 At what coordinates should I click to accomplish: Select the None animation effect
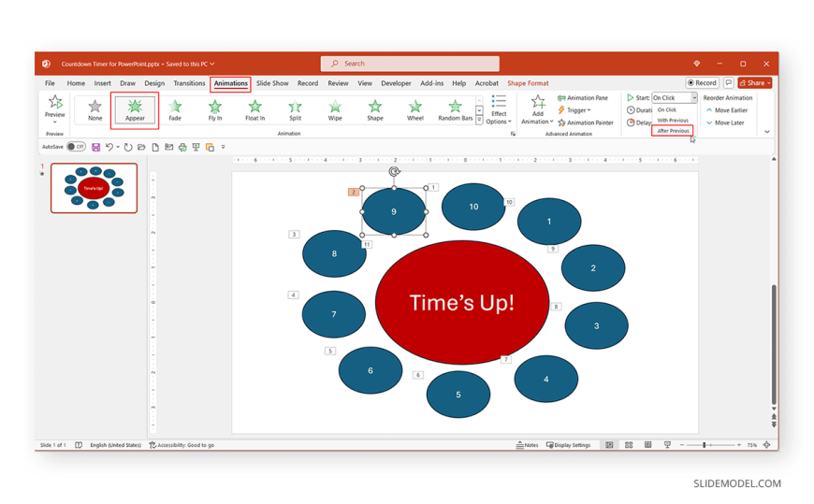[x=95, y=110]
